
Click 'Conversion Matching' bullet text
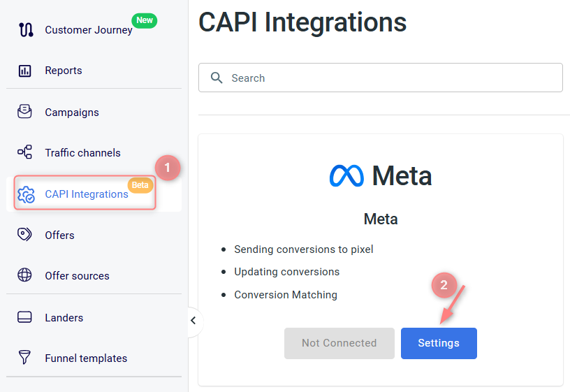pyautogui.click(x=286, y=295)
